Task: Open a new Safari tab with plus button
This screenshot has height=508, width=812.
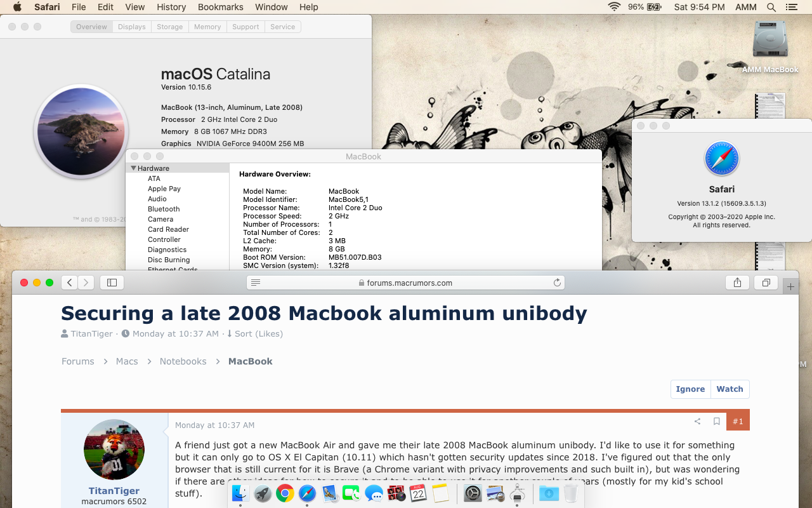Action: tap(790, 287)
